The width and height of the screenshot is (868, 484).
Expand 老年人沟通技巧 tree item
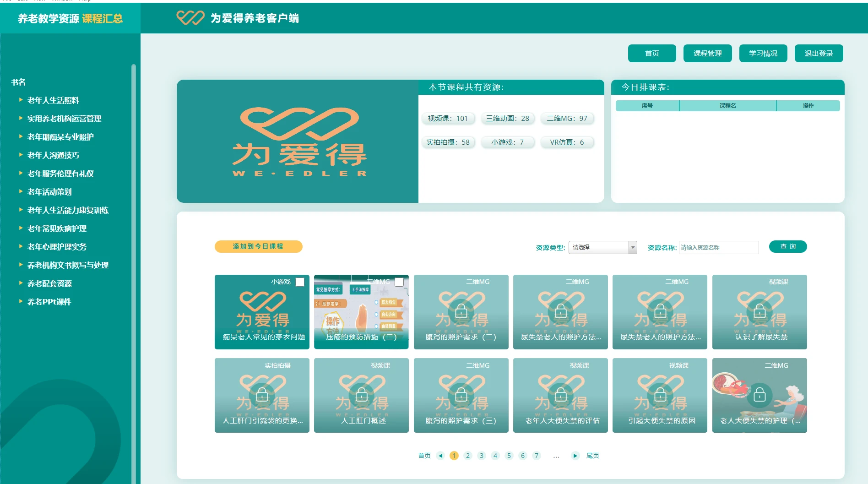click(21, 154)
